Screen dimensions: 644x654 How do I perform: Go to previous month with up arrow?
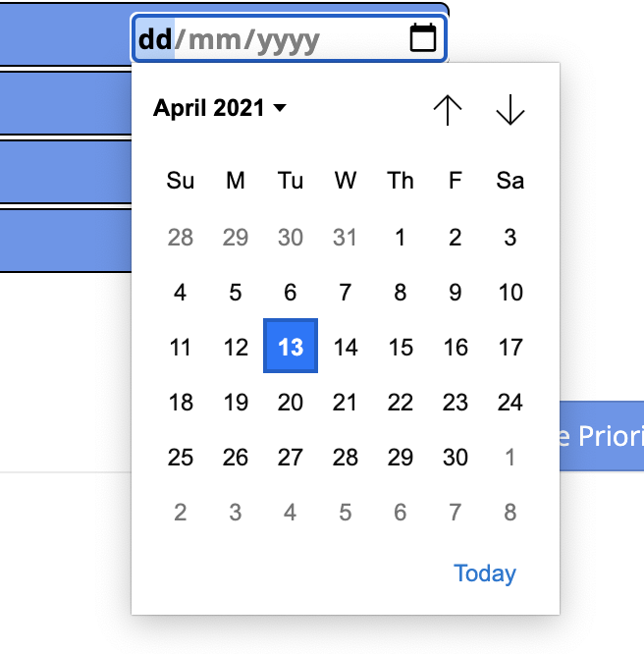tap(448, 110)
